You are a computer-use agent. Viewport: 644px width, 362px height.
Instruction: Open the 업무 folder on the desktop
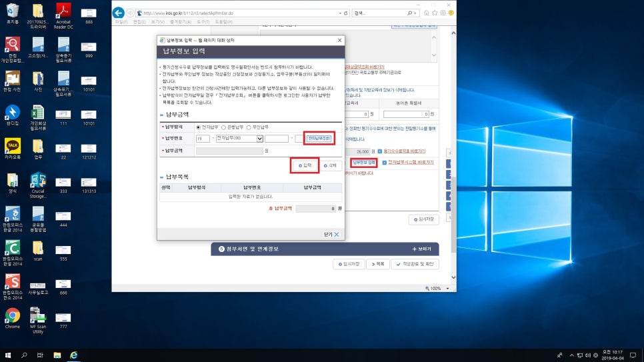38,149
